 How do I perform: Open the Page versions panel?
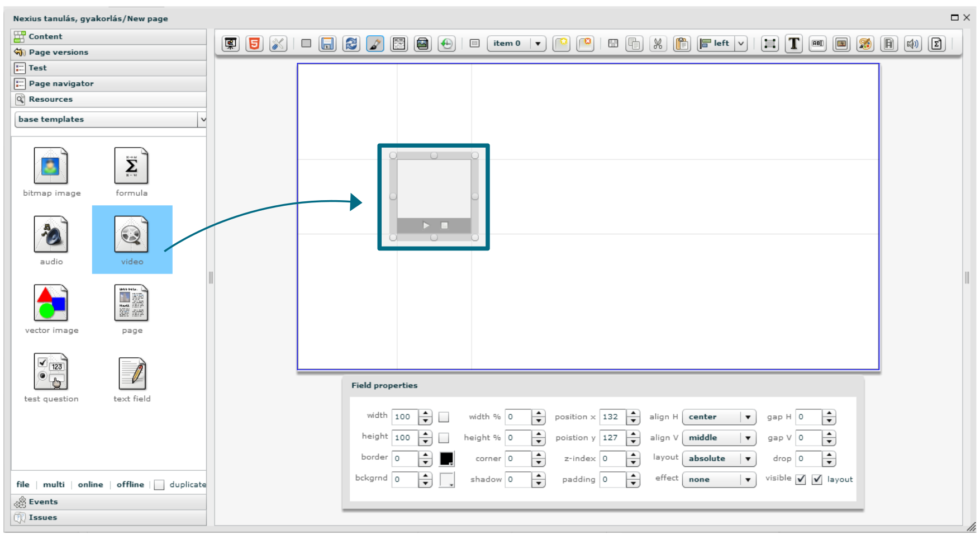pyautogui.click(x=59, y=52)
